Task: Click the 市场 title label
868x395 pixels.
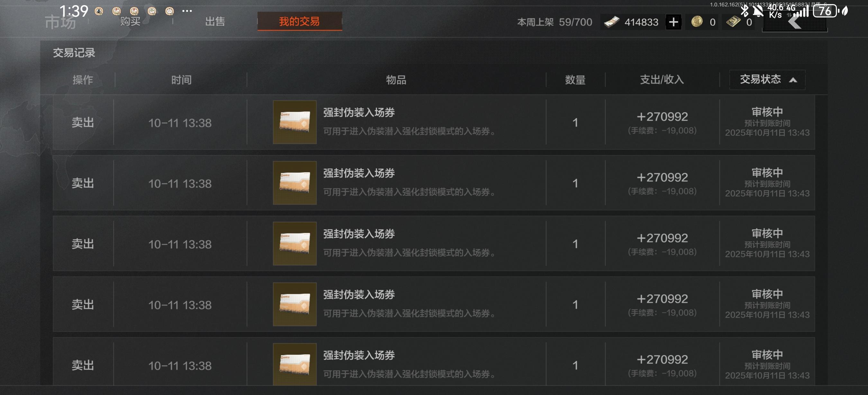Action: point(60,23)
